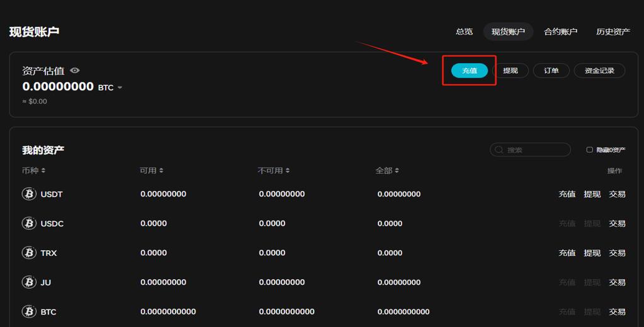Expand the BTC valuation currency dropdown

pyautogui.click(x=120, y=88)
